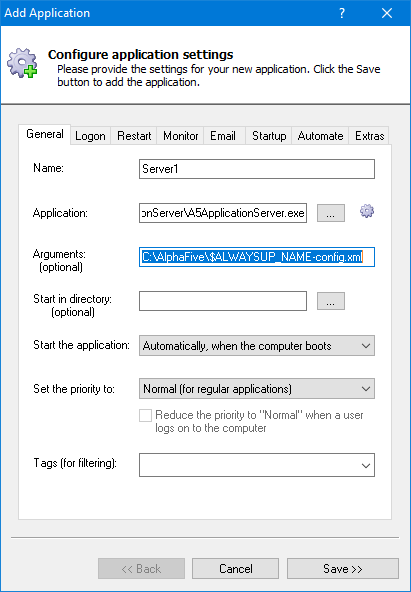Expand the Tags for filtering combo box
This screenshot has height=592, width=411.
point(257,465)
